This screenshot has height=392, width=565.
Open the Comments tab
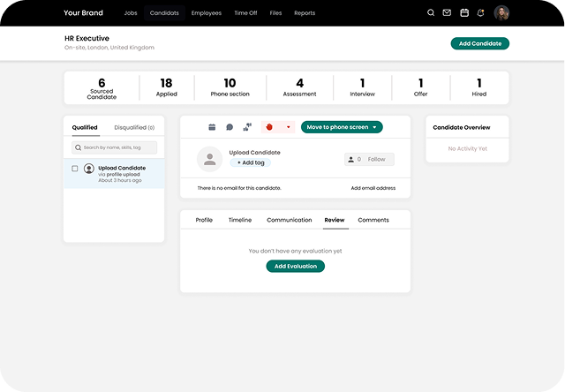(373, 220)
